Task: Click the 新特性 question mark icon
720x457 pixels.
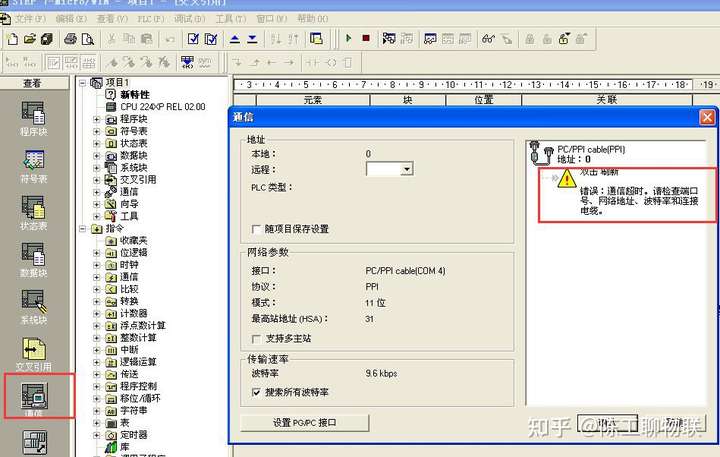Action: 110,94
